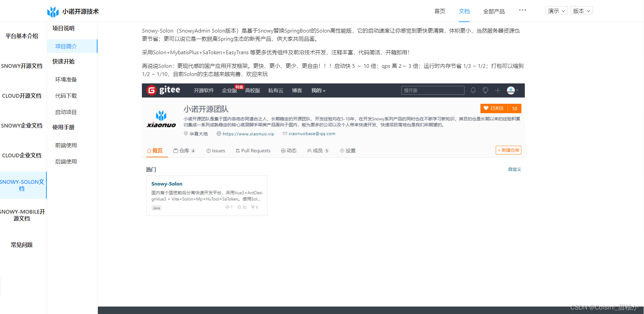
Task: Open the 版本 dropdown
Action: click(x=581, y=11)
